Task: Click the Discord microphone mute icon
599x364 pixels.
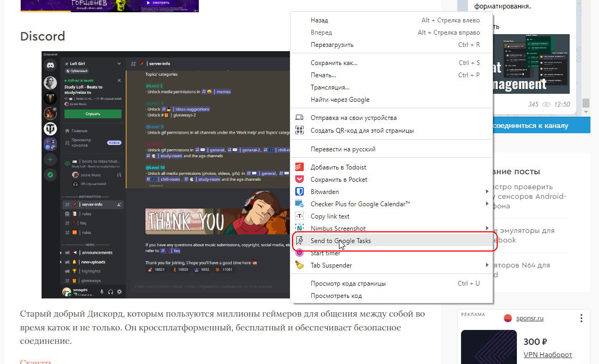Action: tap(102, 292)
